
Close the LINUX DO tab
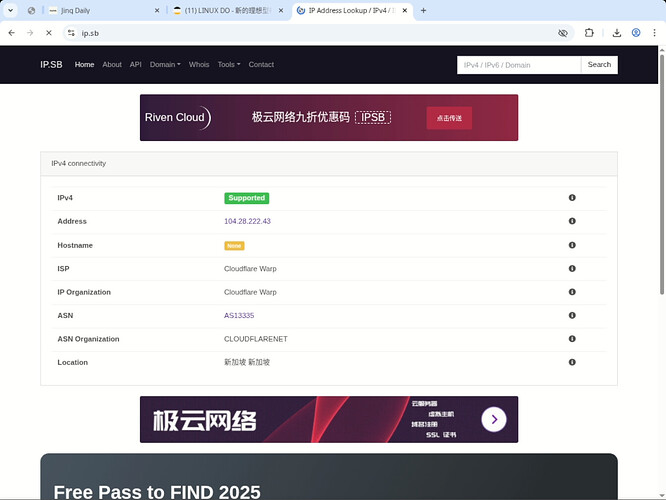tap(281, 11)
